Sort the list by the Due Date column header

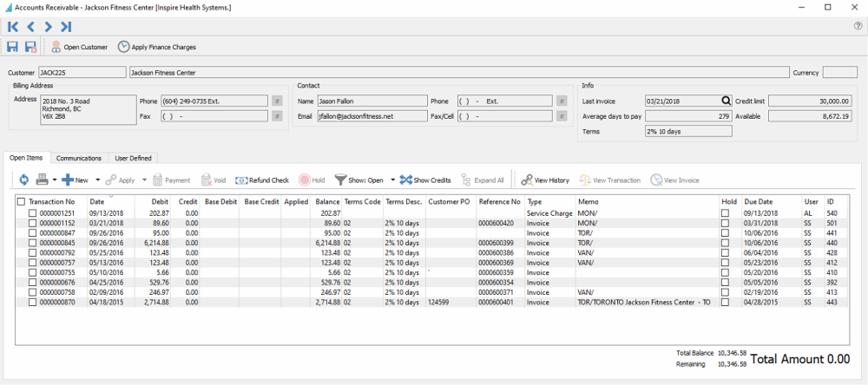point(758,202)
